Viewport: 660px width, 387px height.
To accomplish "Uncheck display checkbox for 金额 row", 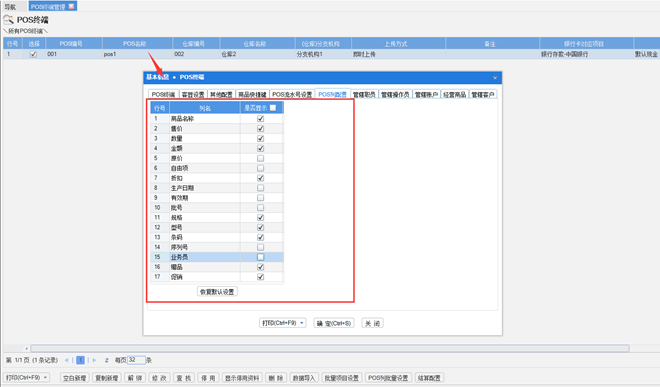I will click(x=261, y=148).
